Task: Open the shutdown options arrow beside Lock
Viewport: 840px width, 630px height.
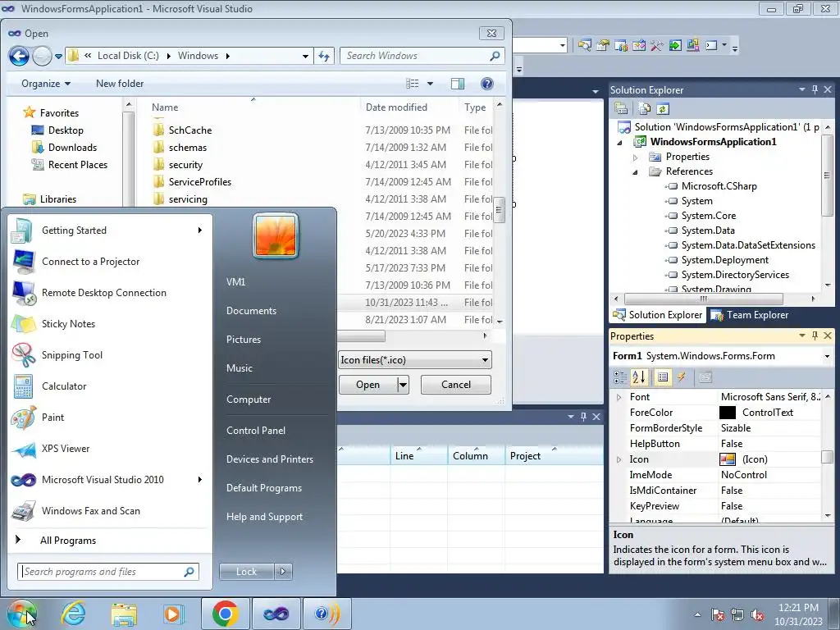Action: tap(283, 572)
